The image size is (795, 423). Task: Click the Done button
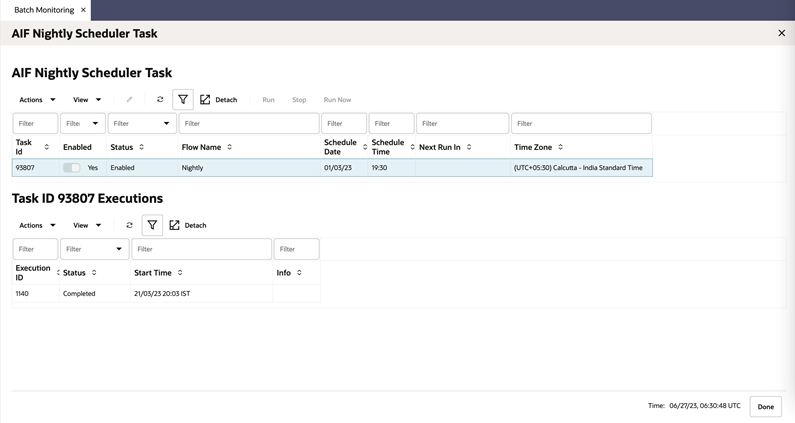pyautogui.click(x=766, y=406)
